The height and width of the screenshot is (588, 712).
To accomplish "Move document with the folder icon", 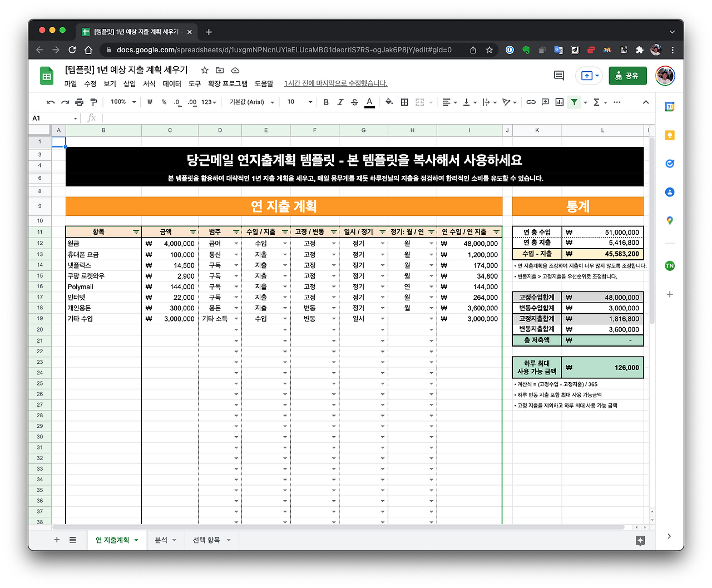I will (x=220, y=70).
